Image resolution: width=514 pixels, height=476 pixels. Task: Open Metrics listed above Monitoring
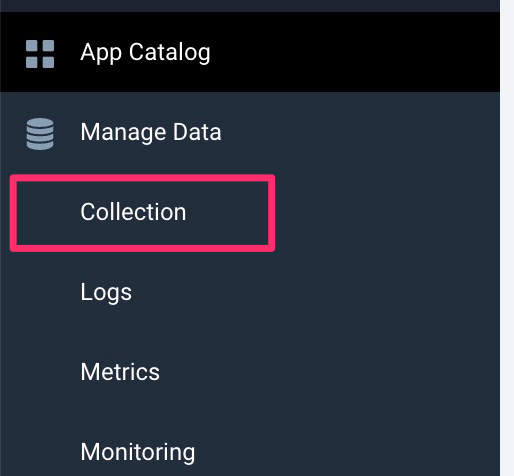click(x=120, y=372)
